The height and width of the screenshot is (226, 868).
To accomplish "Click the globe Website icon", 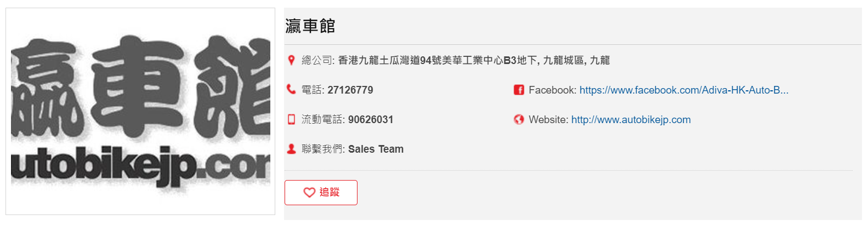I will 519,119.
